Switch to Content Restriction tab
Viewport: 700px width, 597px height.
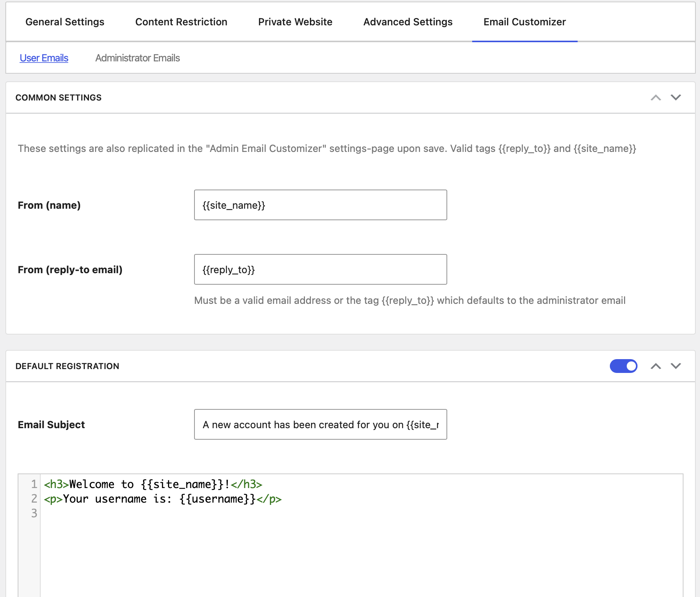click(181, 22)
